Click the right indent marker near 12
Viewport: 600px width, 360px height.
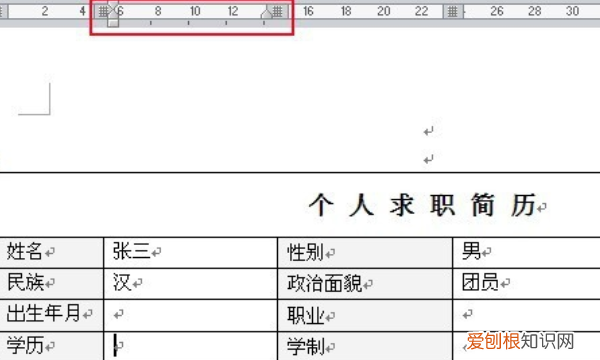coord(266,14)
